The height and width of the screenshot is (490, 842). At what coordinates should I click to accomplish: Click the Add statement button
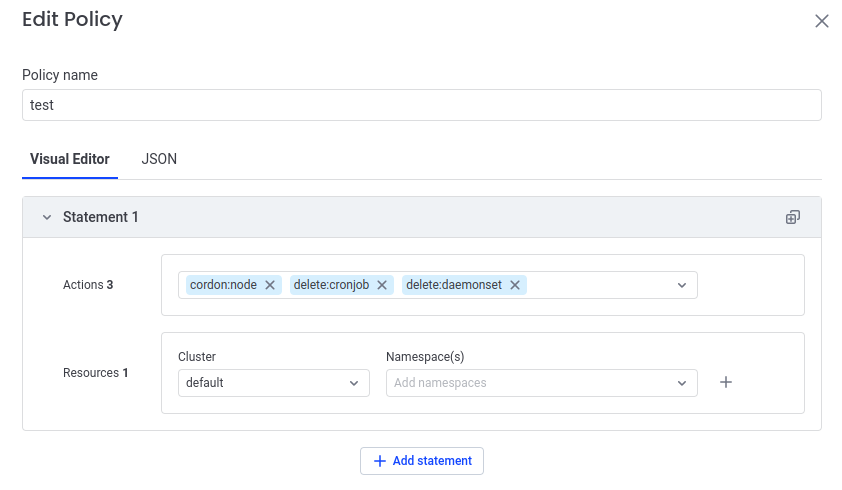click(421, 461)
